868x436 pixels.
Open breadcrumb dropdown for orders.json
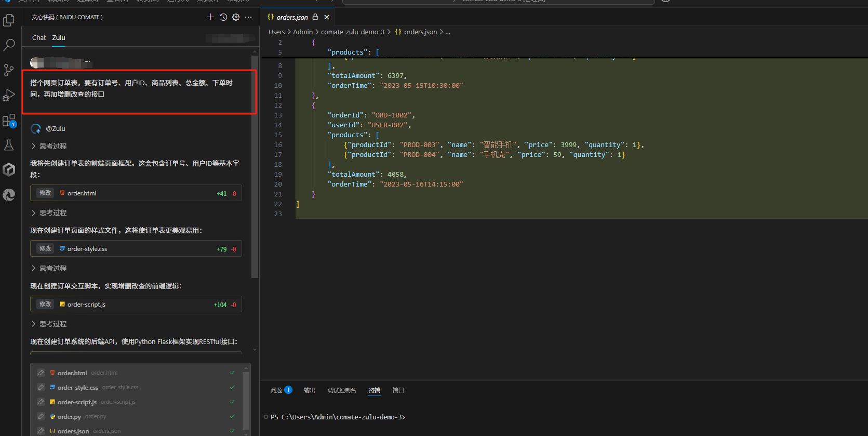pos(416,32)
